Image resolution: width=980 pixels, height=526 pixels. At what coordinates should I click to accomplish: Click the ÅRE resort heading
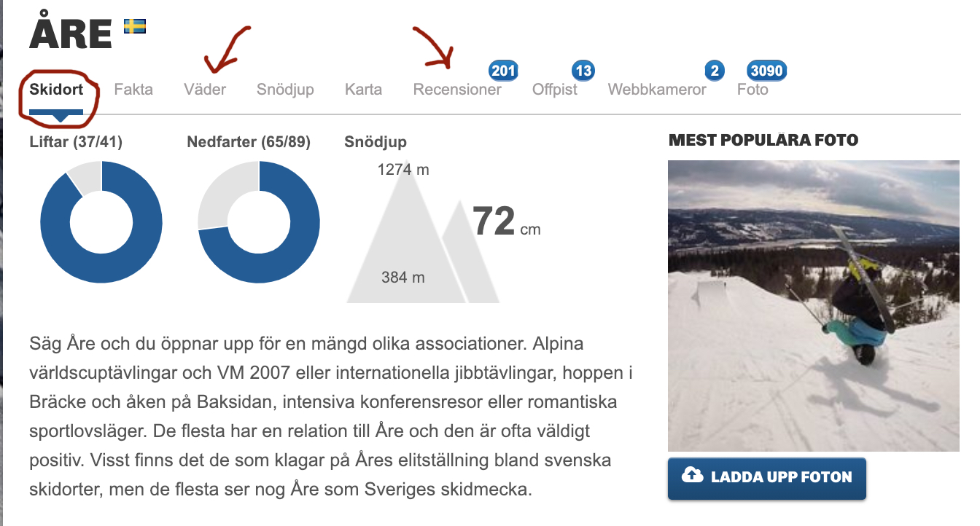(x=71, y=34)
